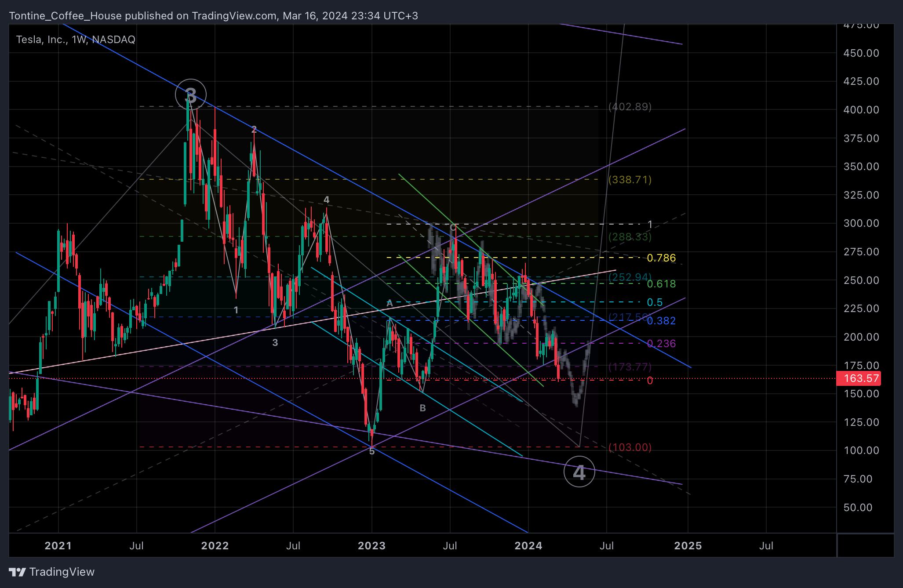Click the wave A label
This screenshot has width=903, height=588.
390,303
